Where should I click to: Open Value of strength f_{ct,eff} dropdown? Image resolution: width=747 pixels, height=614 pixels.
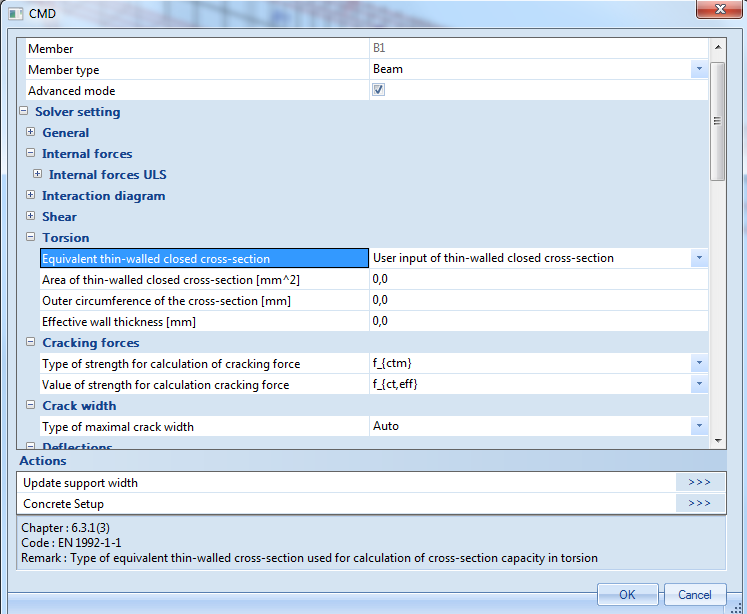click(699, 384)
